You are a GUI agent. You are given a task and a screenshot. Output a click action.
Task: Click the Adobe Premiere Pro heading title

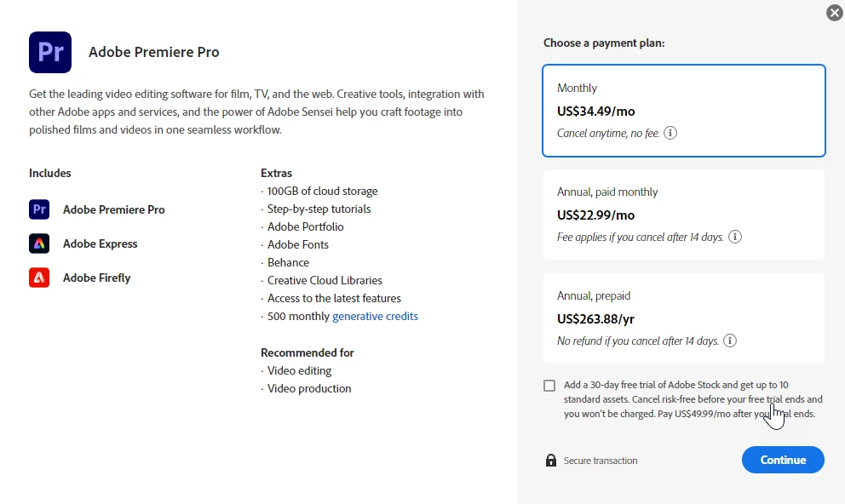point(154,52)
